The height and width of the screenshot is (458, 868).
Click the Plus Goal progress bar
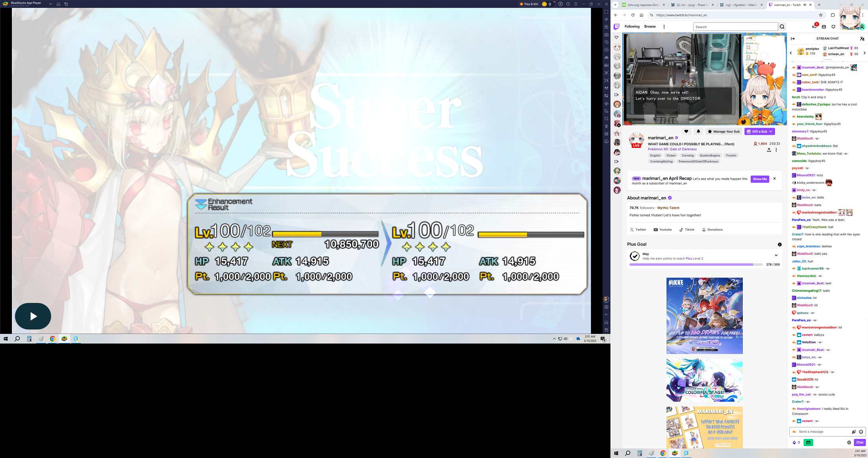696,264
